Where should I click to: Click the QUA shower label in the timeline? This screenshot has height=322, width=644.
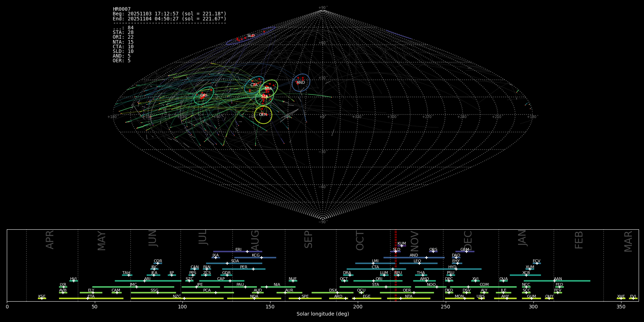pos(504,279)
